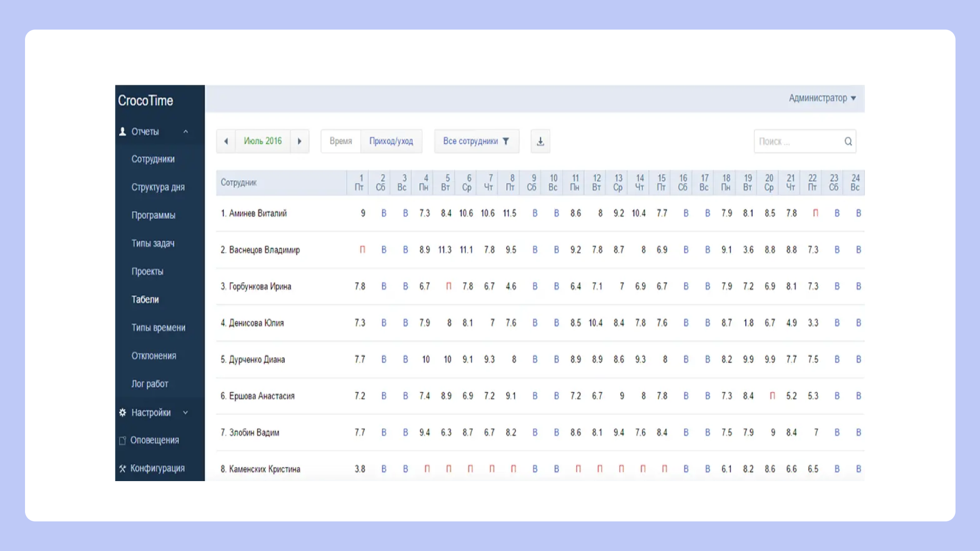The width and height of the screenshot is (980, 551).
Task: Click the Настройки gear icon
Action: 122,412
